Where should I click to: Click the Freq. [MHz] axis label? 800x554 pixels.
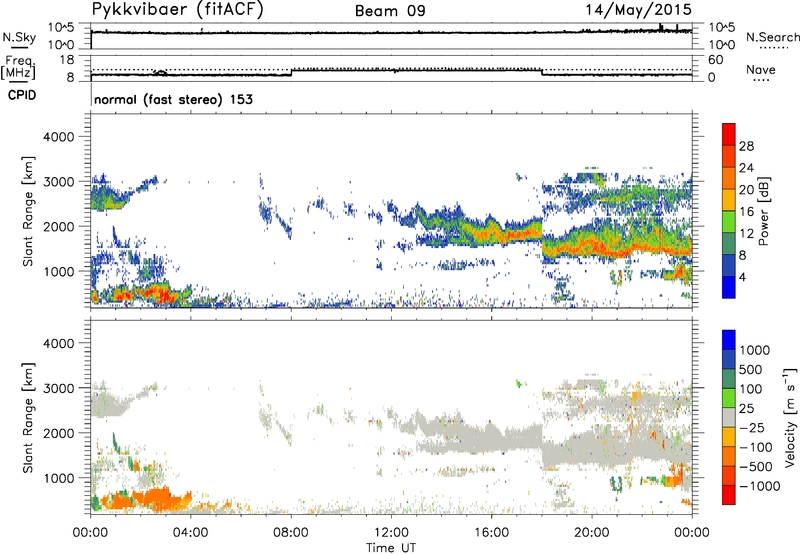pos(18,68)
